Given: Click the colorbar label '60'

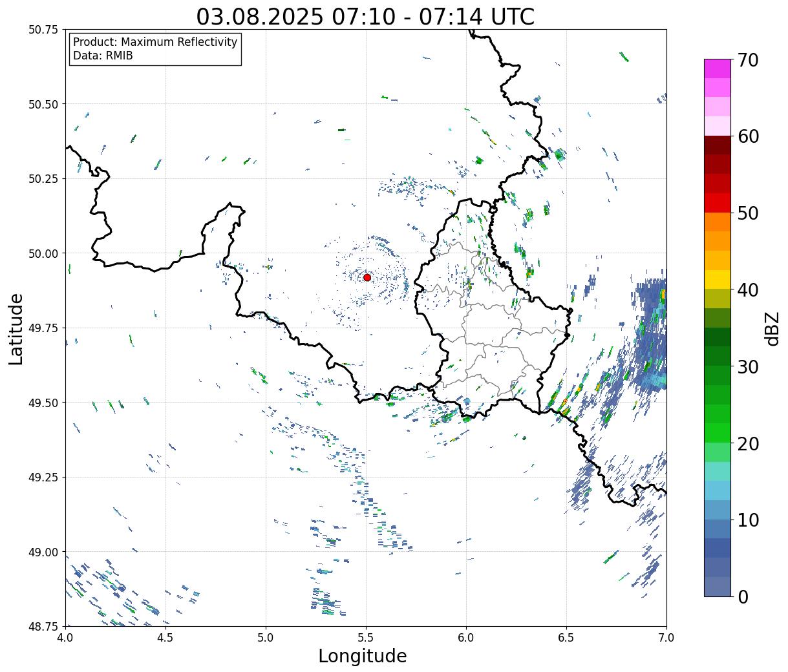Looking at the screenshot, I should pyautogui.click(x=748, y=136).
